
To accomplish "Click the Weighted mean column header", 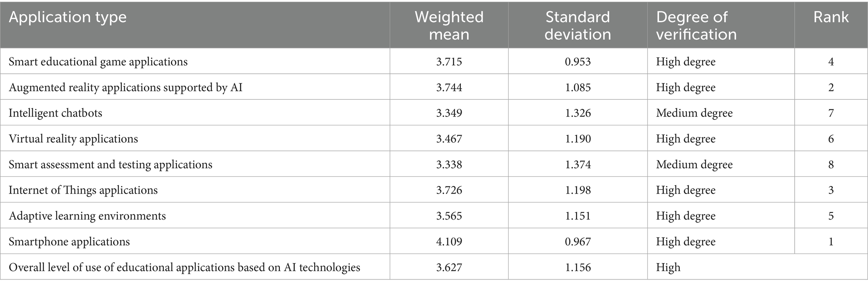I will [x=449, y=26].
